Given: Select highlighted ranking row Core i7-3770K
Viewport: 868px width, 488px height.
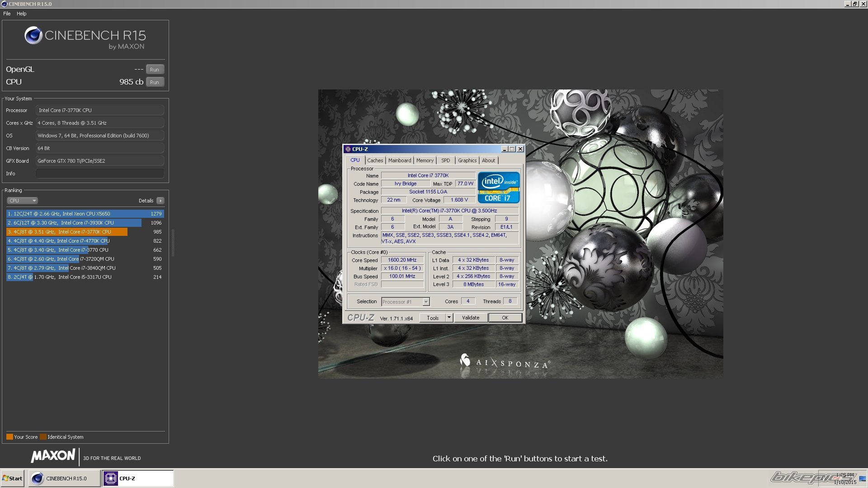Looking at the screenshot, I should coord(85,232).
